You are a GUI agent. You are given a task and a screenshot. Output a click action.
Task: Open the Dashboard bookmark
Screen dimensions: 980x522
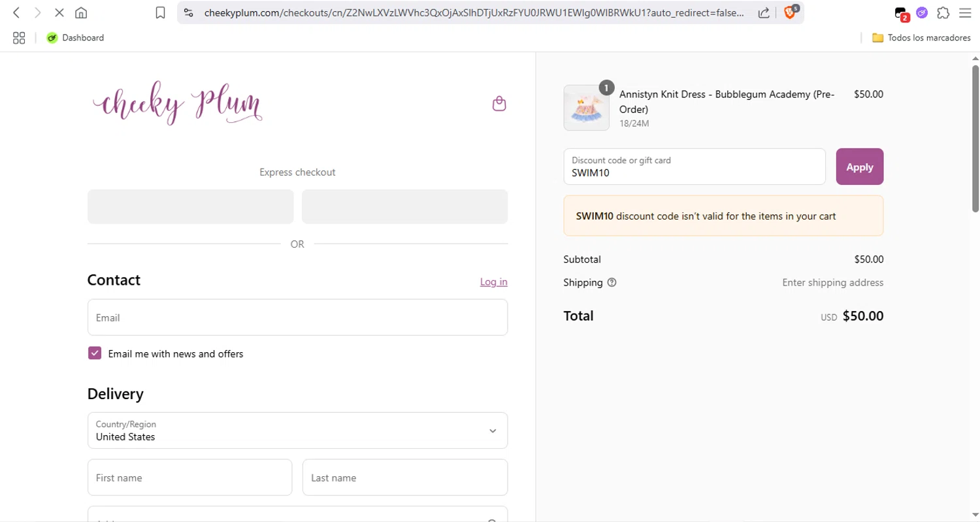click(75, 37)
